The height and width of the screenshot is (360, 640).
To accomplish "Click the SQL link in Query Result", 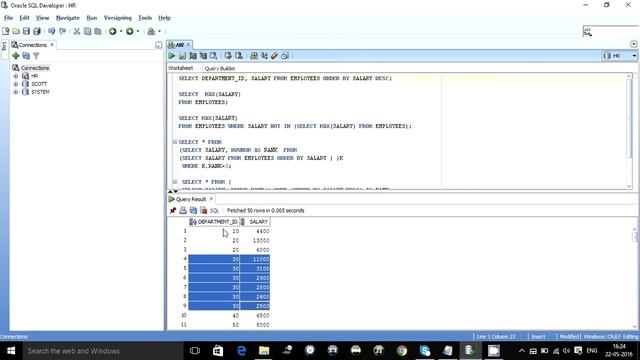I will coord(214,211).
